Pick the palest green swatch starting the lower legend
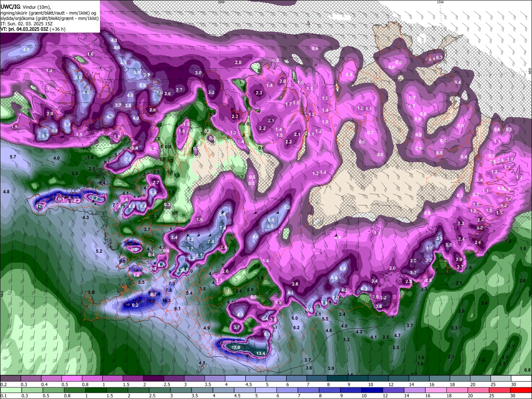This screenshot has width=532, height=399. coord(10,390)
